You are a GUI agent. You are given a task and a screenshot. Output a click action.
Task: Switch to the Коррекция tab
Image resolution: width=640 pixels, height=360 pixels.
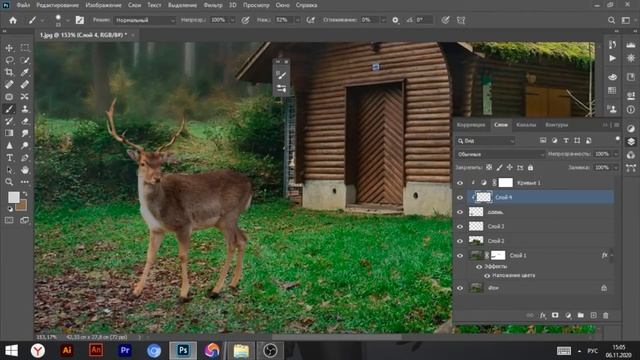(471, 125)
